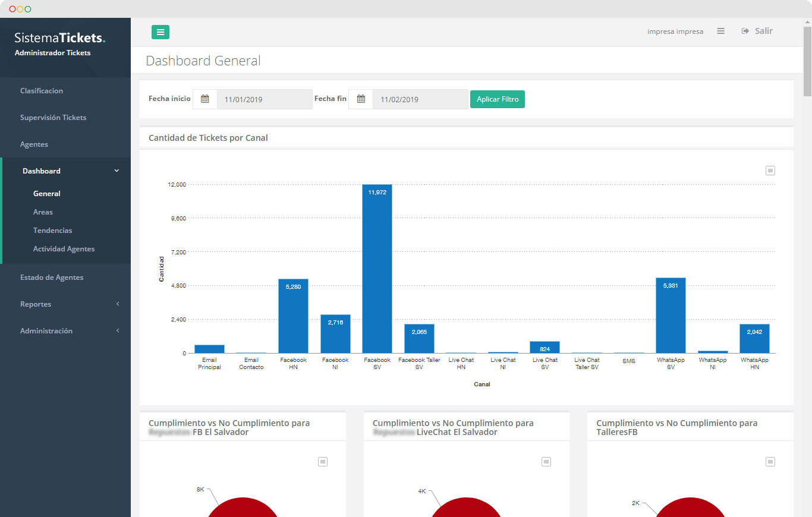The image size is (812, 517).
Task: Click the Salir logout link
Action: (757, 31)
